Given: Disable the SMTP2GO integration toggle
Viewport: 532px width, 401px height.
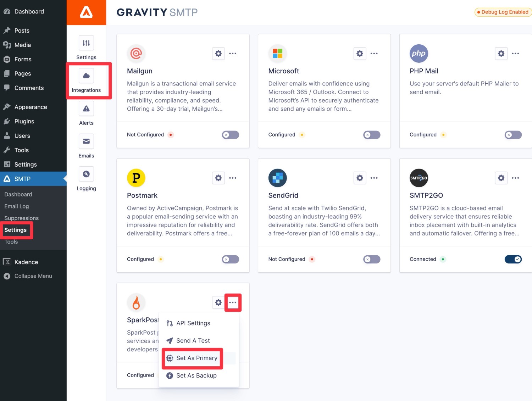Looking at the screenshot, I should coord(513,259).
